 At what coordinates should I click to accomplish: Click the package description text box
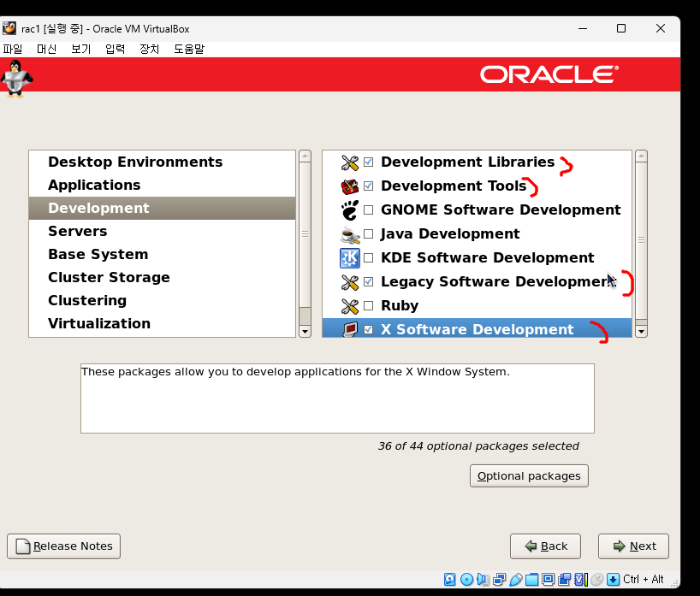point(337,398)
